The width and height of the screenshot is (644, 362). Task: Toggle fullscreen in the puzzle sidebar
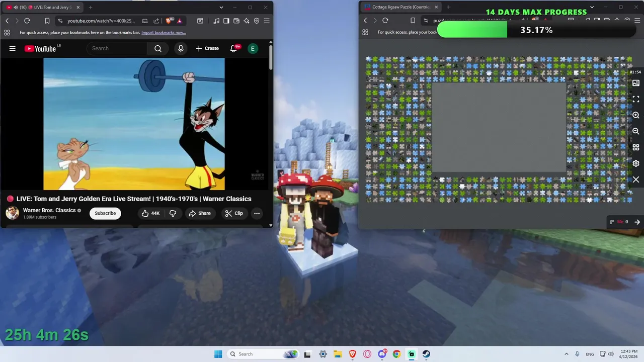[636, 99]
